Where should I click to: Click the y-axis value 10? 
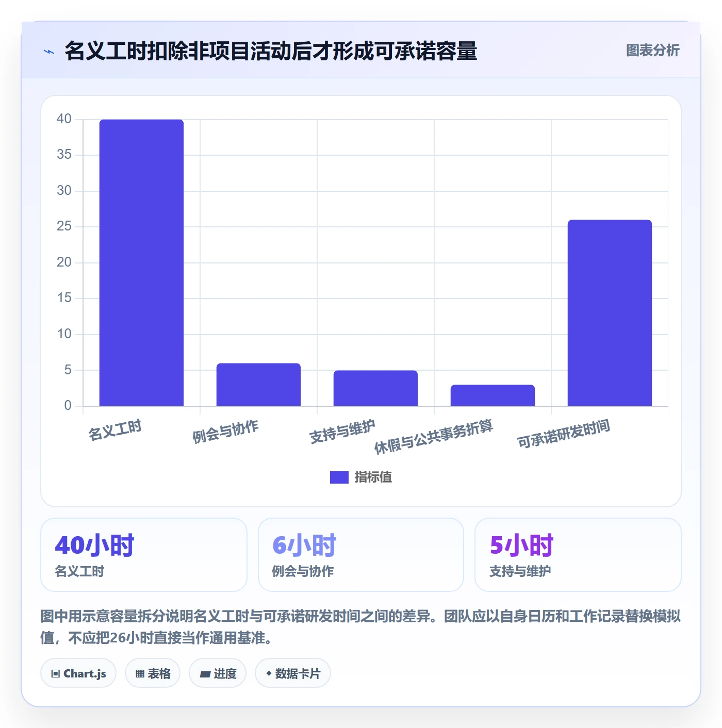pyautogui.click(x=64, y=334)
